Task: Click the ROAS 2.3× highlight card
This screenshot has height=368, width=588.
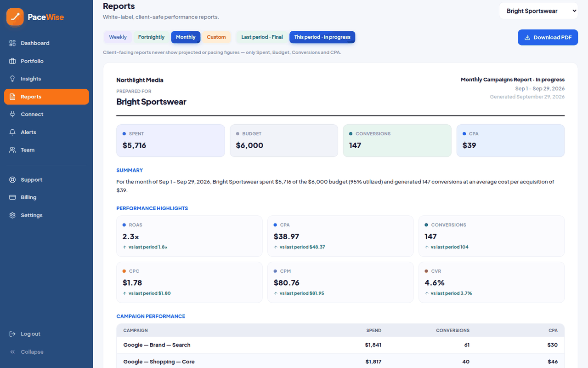Action: [x=189, y=236]
